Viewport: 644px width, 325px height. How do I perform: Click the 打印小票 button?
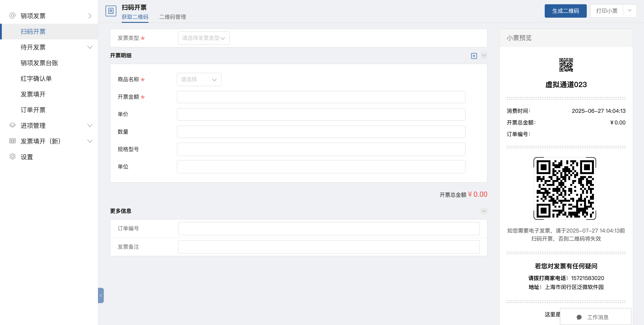click(x=607, y=11)
